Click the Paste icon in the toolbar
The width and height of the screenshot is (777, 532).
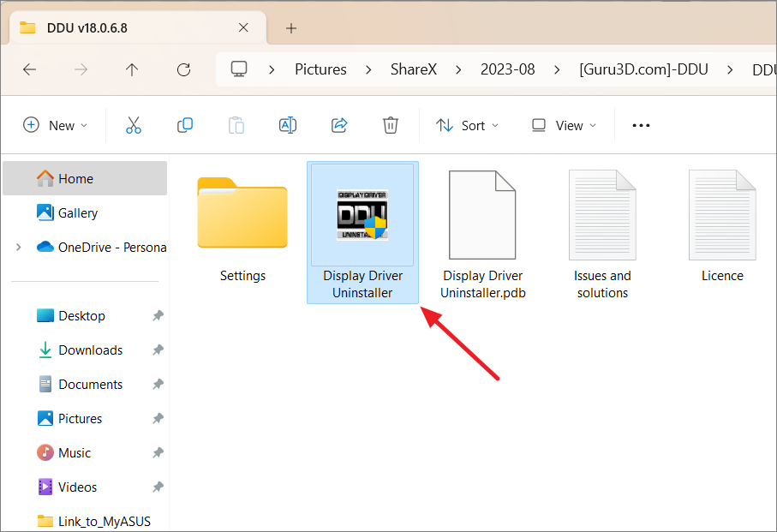click(x=236, y=125)
